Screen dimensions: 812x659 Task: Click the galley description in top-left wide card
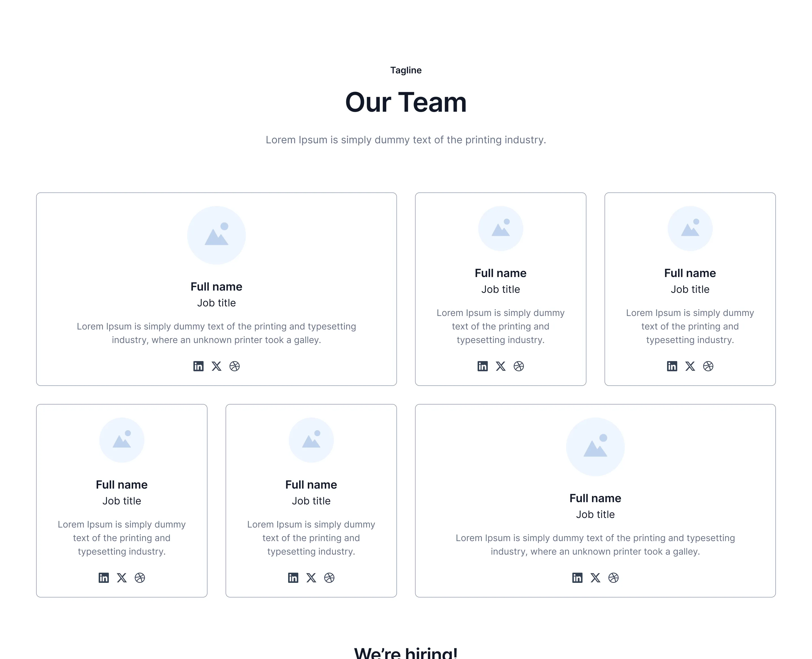(216, 333)
